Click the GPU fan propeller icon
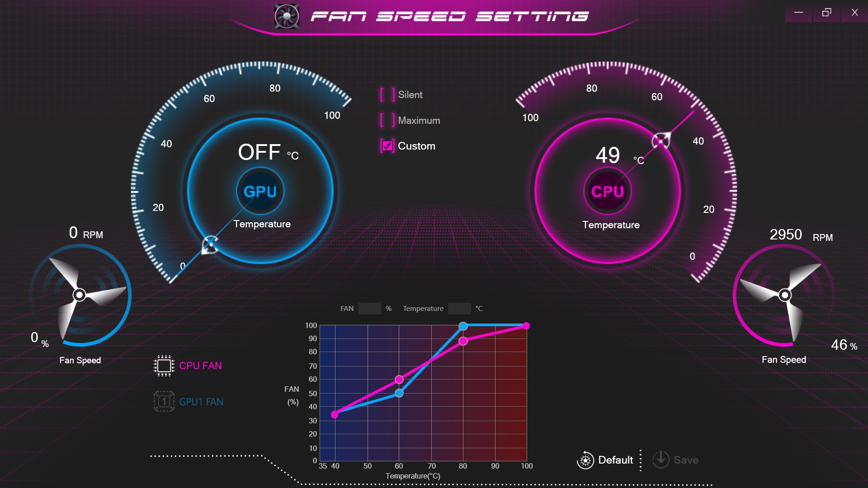The image size is (868, 488). 80,295
